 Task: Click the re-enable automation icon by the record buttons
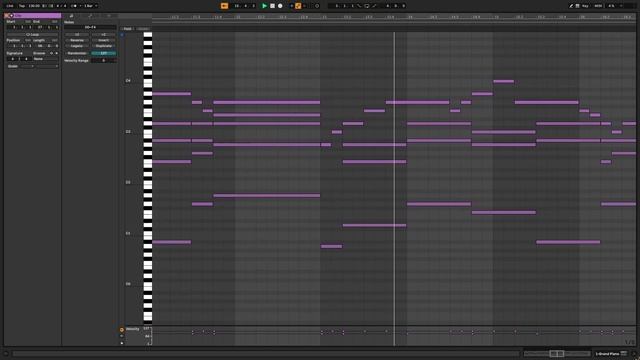[305, 6]
